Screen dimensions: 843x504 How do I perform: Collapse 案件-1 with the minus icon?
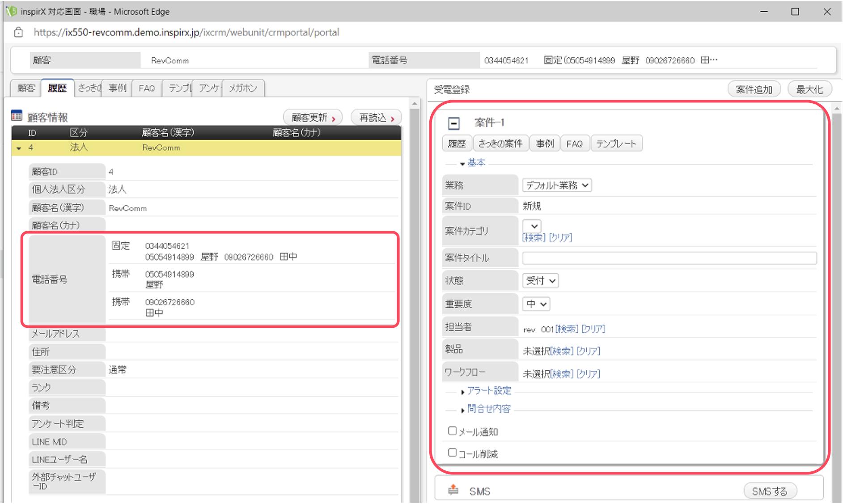[454, 123]
